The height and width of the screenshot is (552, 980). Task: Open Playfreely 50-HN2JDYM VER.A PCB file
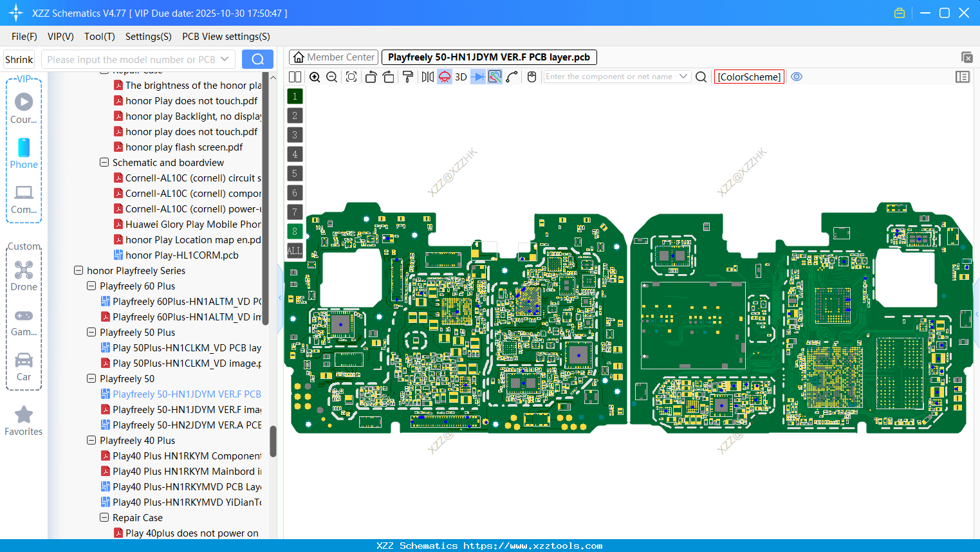coord(187,425)
